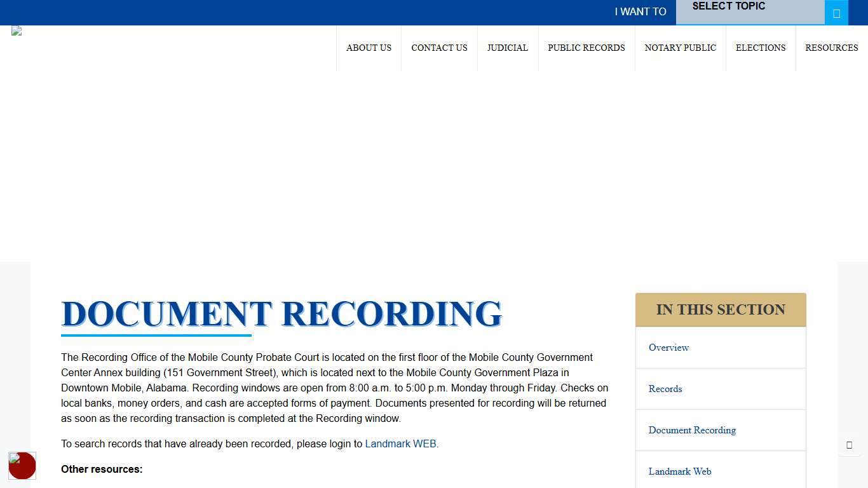Screen dimensions: 868x488
Task: Open the I WANT TO menu
Action: (640, 12)
